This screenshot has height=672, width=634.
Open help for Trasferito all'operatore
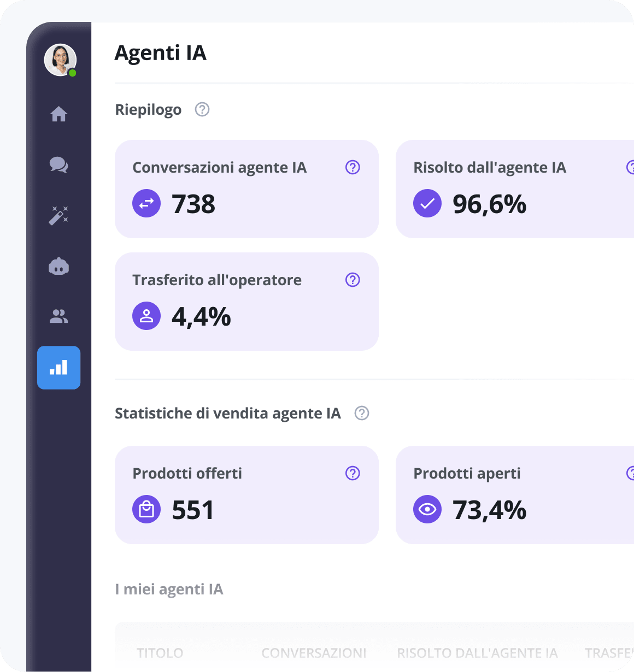point(353,280)
